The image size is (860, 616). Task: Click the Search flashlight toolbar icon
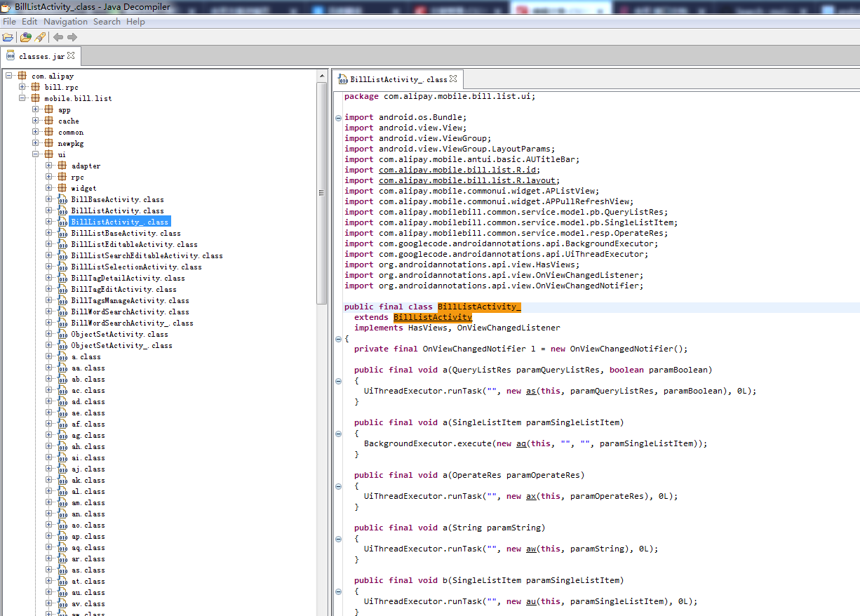tap(40, 36)
